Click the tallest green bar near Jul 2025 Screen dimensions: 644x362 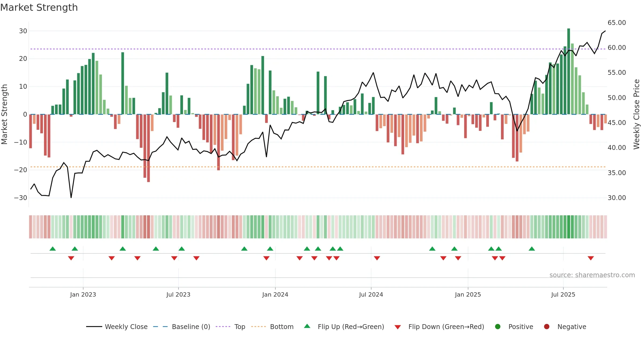(569, 71)
